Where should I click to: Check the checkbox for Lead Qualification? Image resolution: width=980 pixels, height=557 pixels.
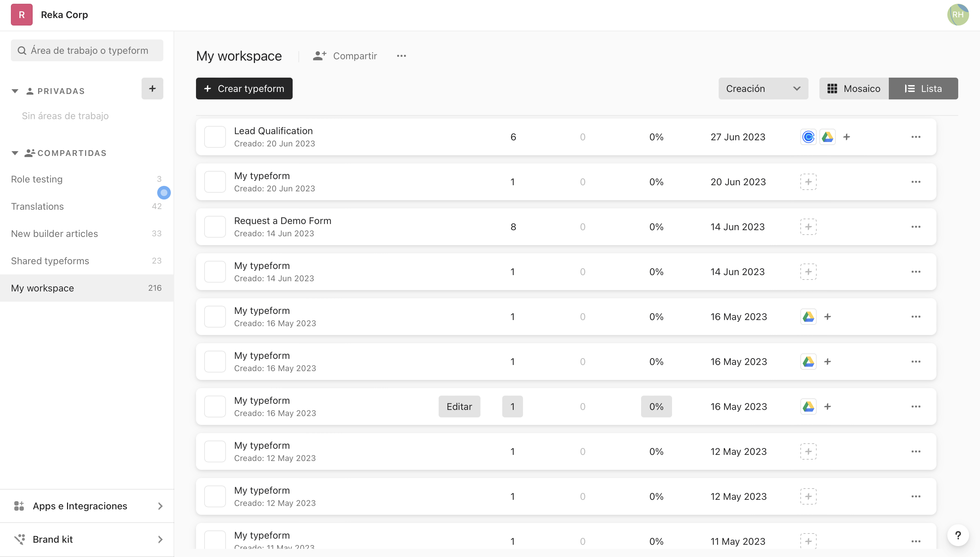[x=215, y=137]
